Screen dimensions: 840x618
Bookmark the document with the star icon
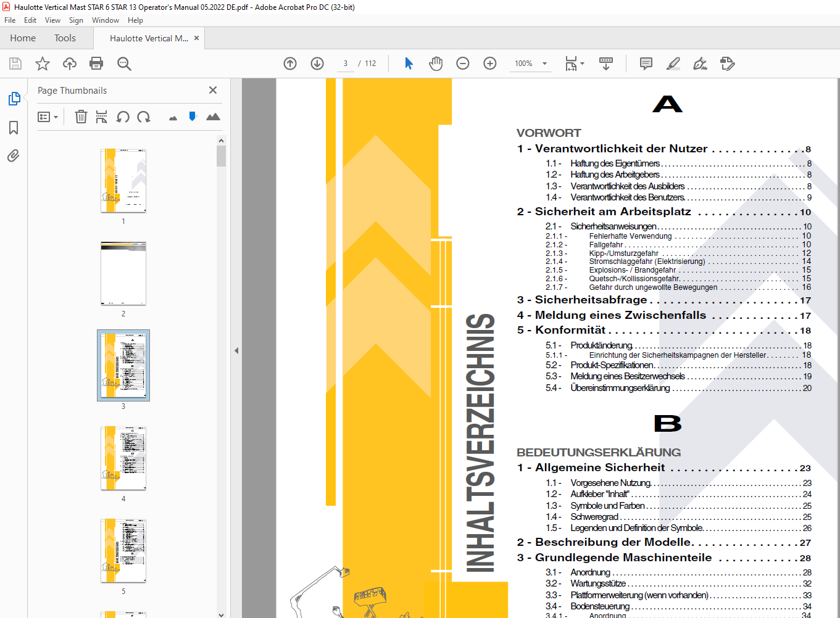pos(43,64)
